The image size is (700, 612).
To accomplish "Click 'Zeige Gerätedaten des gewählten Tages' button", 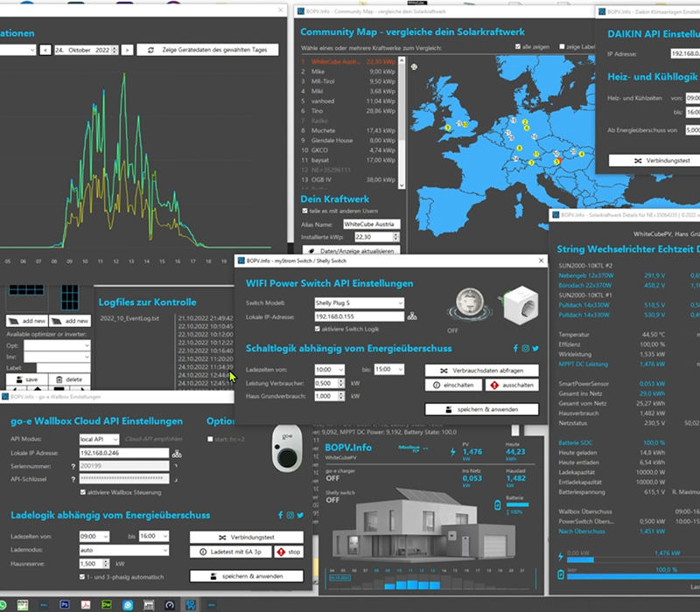I will click(x=207, y=50).
